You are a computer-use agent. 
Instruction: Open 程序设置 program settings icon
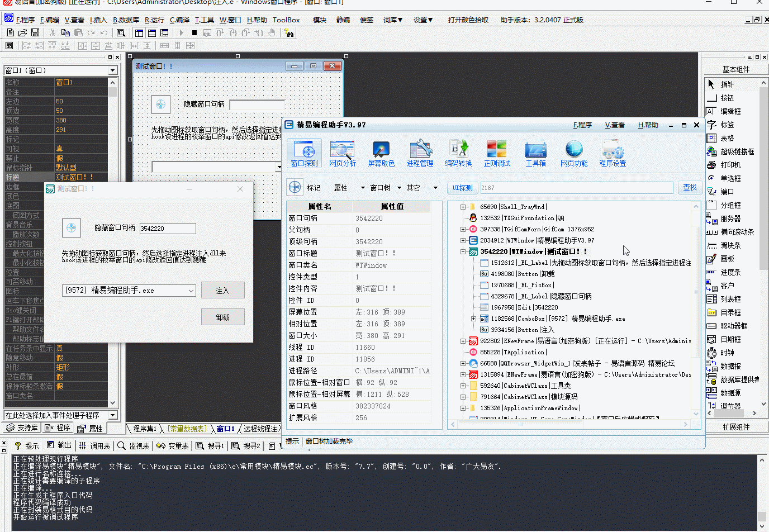613,153
